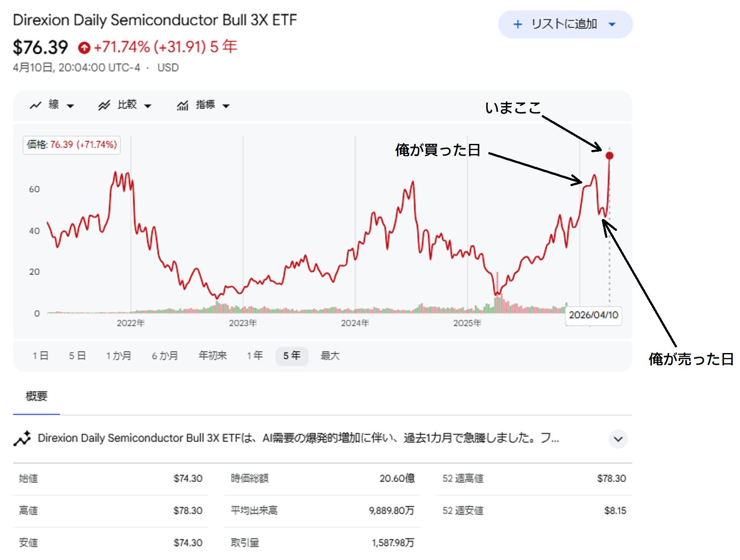This screenshot has height=560, width=740.
Task: Open the 指標 dropdown arrow
Action: point(226,106)
